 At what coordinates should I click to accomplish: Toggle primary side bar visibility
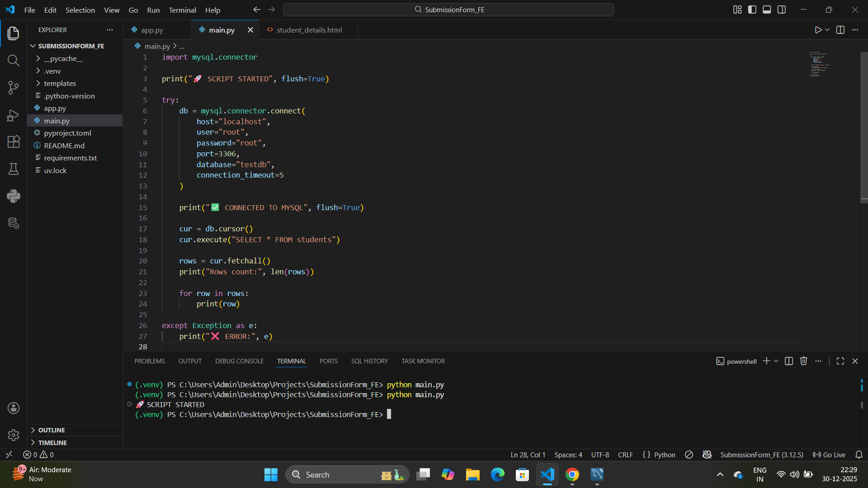(x=752, y=9)
